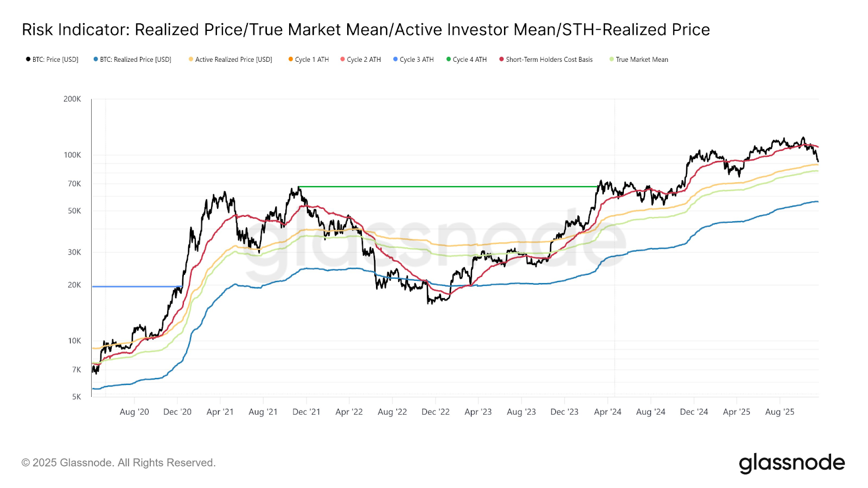Toggle the Cycle 4 ATH series label

point(469,60)
